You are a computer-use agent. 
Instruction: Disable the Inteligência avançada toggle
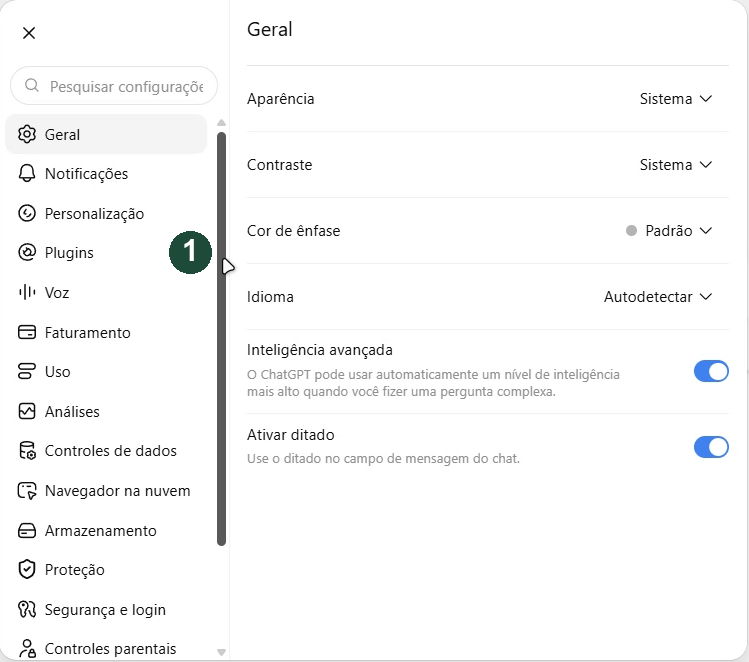click(711, 371)
